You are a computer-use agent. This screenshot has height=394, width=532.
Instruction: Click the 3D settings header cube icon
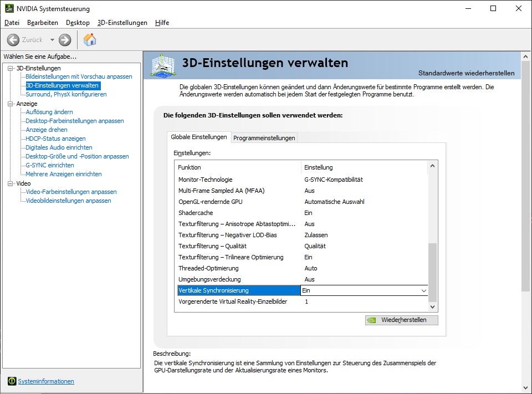tap(163, 65)
